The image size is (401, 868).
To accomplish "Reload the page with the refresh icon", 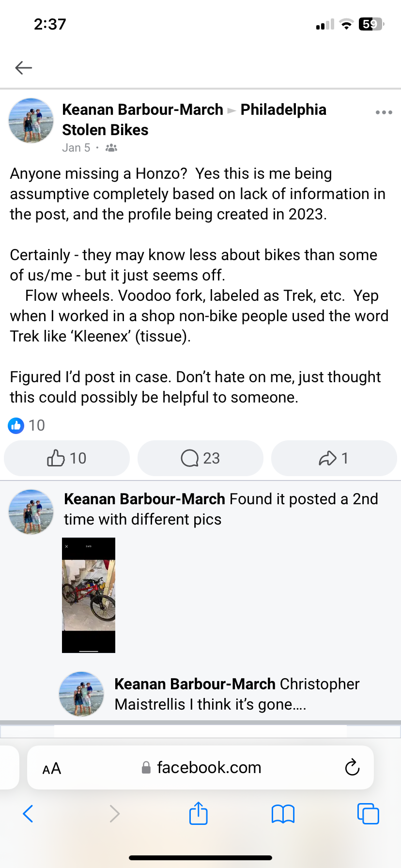I will (352, 767).
